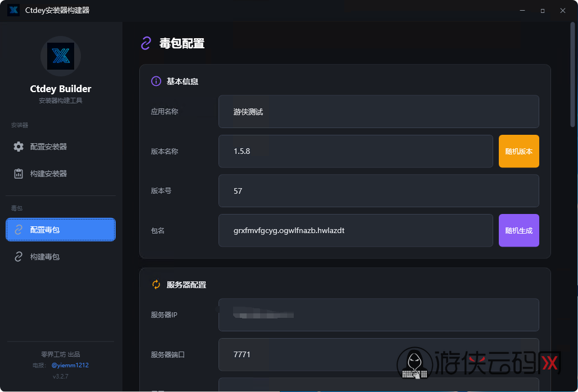
Task: Click the 版本号 field containing 57
Action: coord(378,191)
